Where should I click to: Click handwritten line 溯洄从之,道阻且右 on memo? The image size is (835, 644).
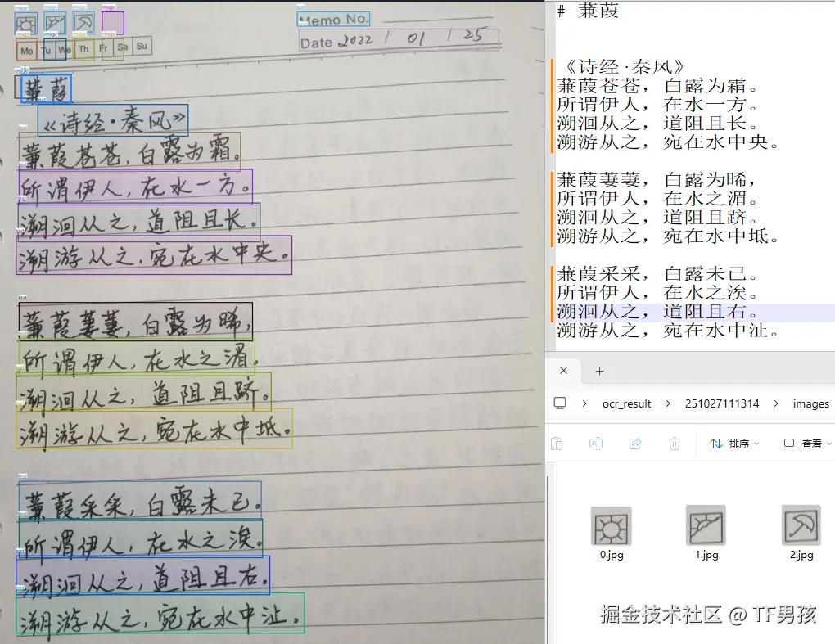[x=142, y=575]
